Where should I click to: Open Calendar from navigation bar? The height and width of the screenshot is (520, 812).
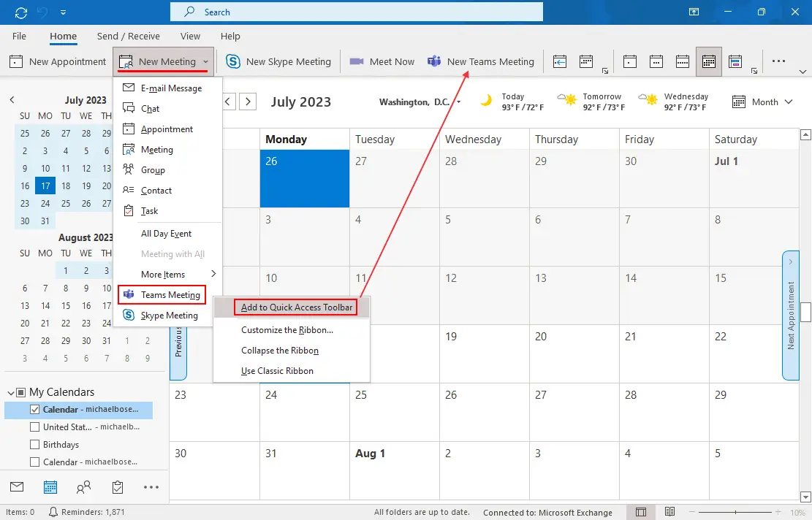50,487
